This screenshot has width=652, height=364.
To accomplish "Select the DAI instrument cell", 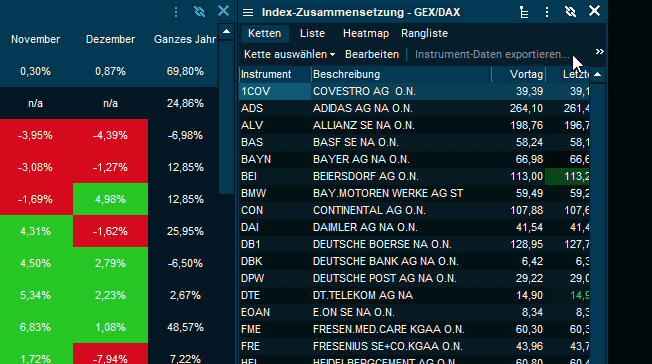I will [275, 228].
